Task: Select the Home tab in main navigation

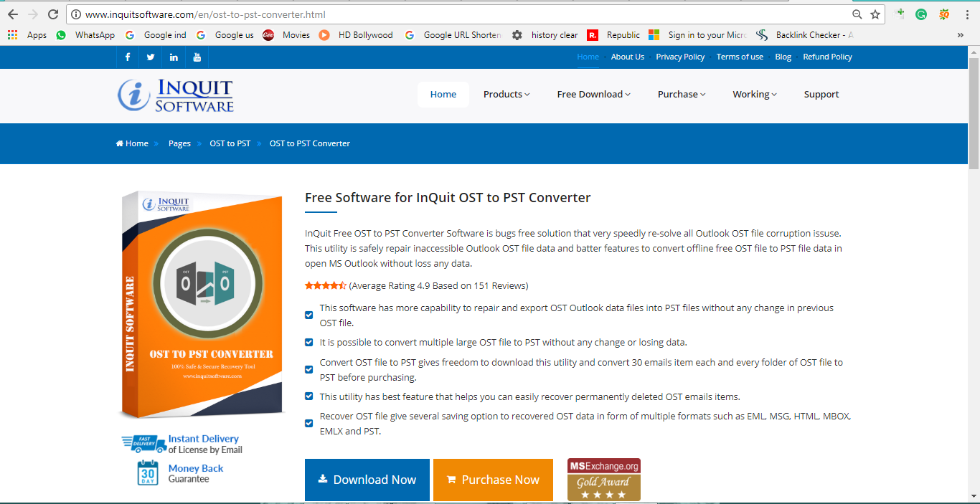Action: (443, 95)
